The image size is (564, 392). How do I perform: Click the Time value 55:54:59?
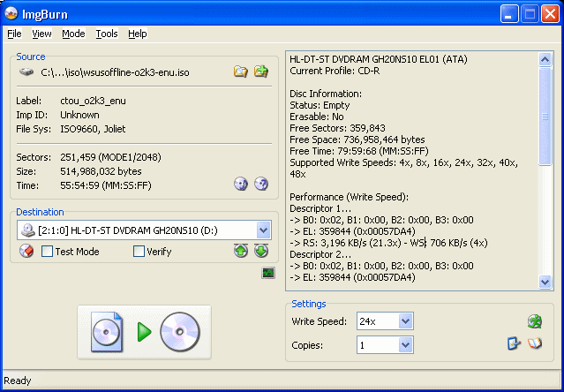pos(106,185)
